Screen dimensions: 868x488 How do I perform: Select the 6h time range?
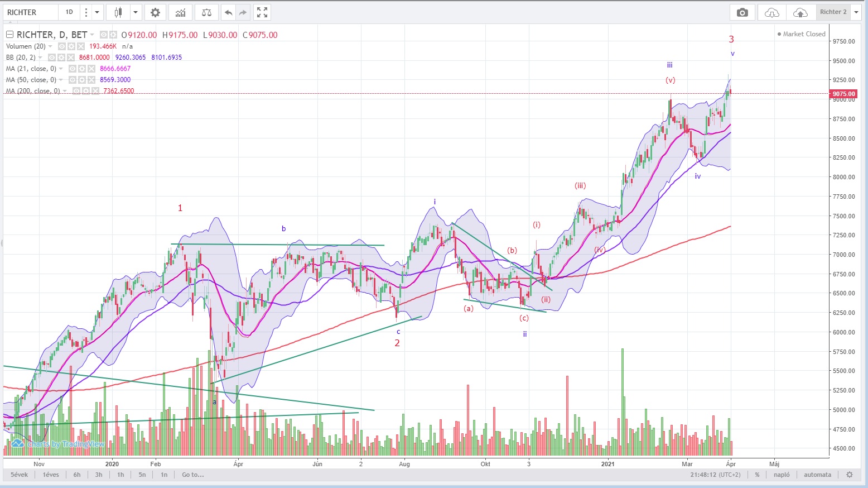tap(77, 475)
